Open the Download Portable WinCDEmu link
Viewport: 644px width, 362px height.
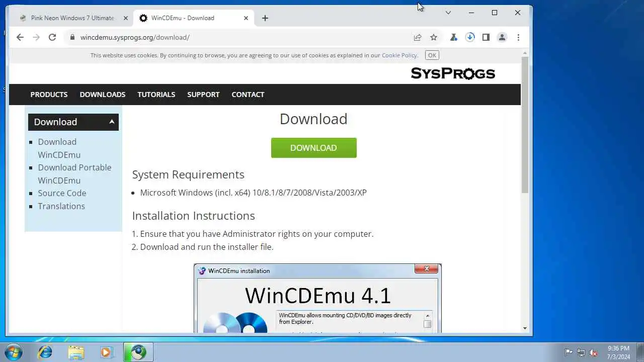(x=74, y=174)
